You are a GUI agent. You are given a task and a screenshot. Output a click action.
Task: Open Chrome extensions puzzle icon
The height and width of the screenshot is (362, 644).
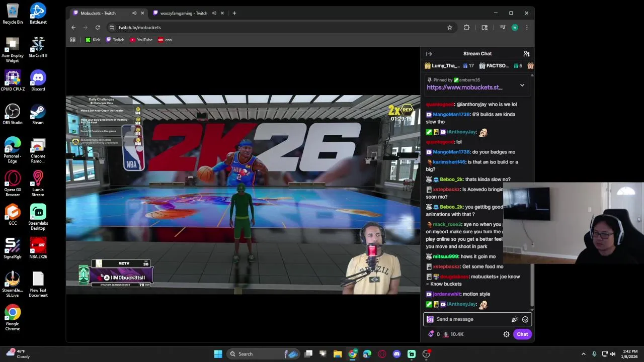[466, 28]
